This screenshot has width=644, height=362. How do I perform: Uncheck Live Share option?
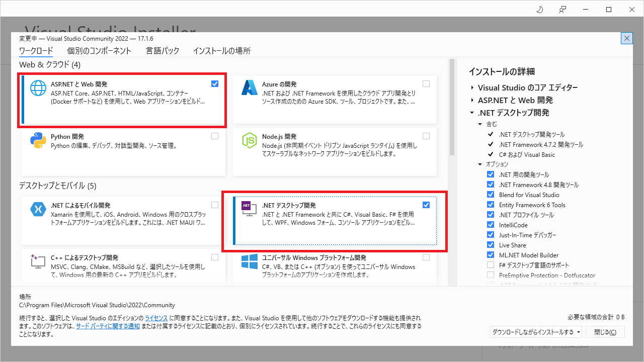tap(491, 245)
